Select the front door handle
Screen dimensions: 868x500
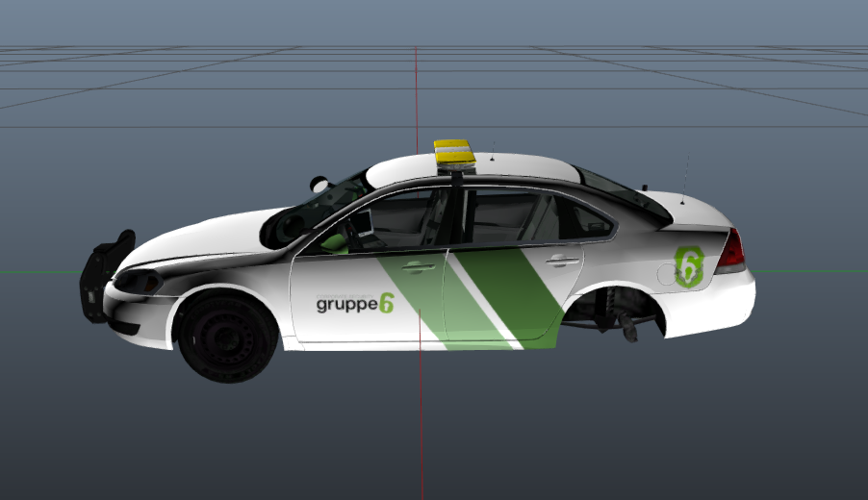pyautogui.click(x=419, y=267)
